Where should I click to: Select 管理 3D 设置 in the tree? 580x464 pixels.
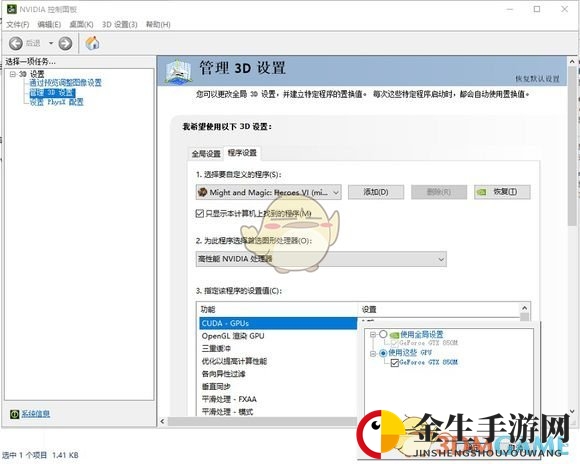[53, 93]
